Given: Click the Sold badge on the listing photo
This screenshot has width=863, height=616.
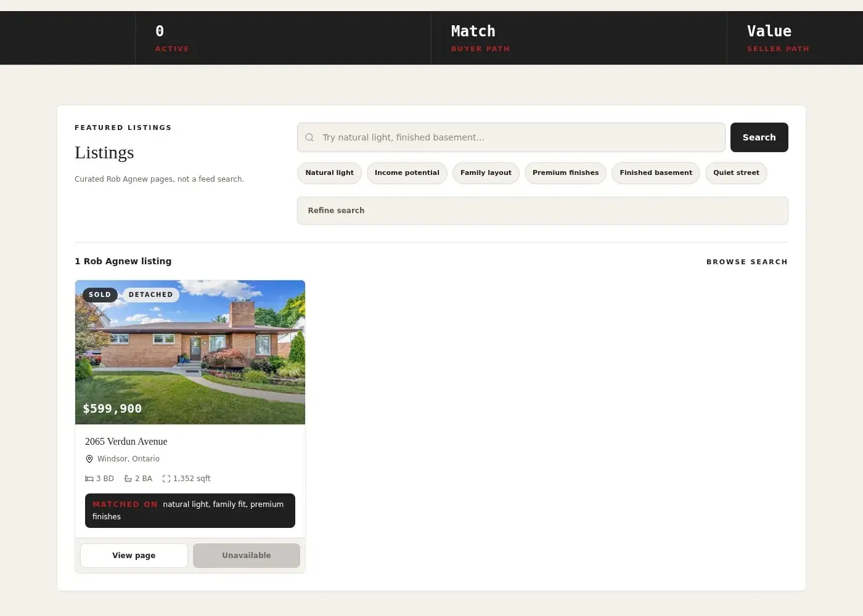Looking at the screenshot, I should click(x=100, y=295).
